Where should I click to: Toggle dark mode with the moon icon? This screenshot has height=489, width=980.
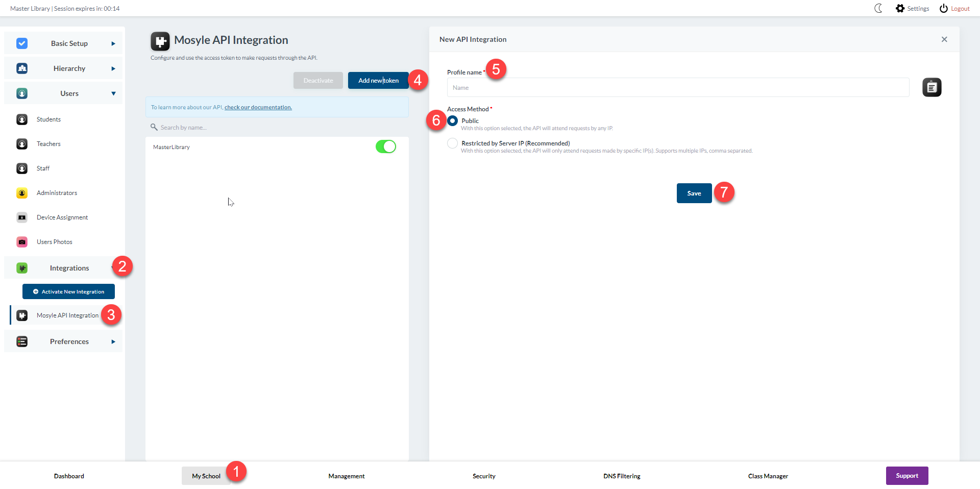(x=878, y=8)
